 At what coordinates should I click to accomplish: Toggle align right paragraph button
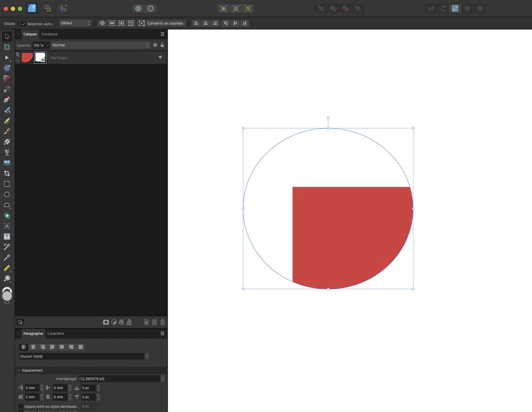pyautogui.click(x=43, y=347)
